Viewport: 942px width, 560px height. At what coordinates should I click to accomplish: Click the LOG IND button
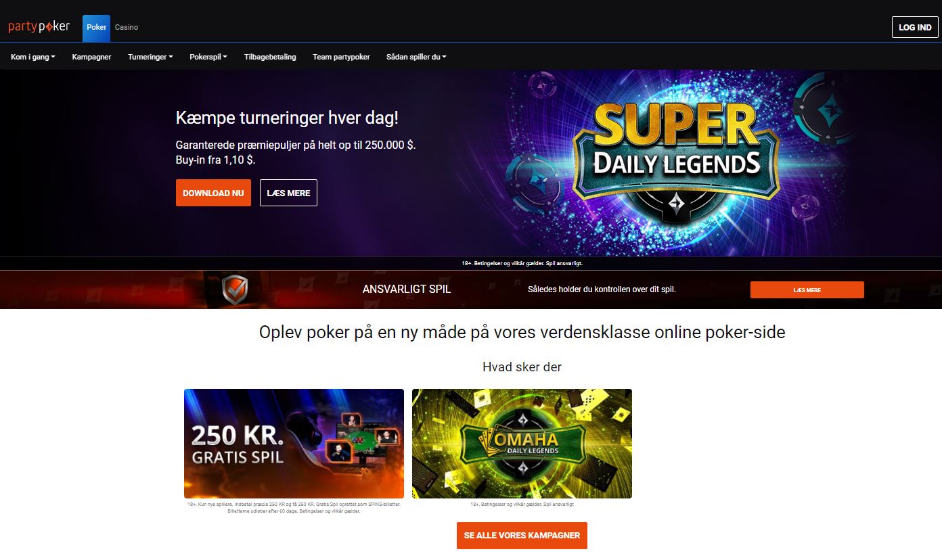pyautogui.click(x=915, y=27)
